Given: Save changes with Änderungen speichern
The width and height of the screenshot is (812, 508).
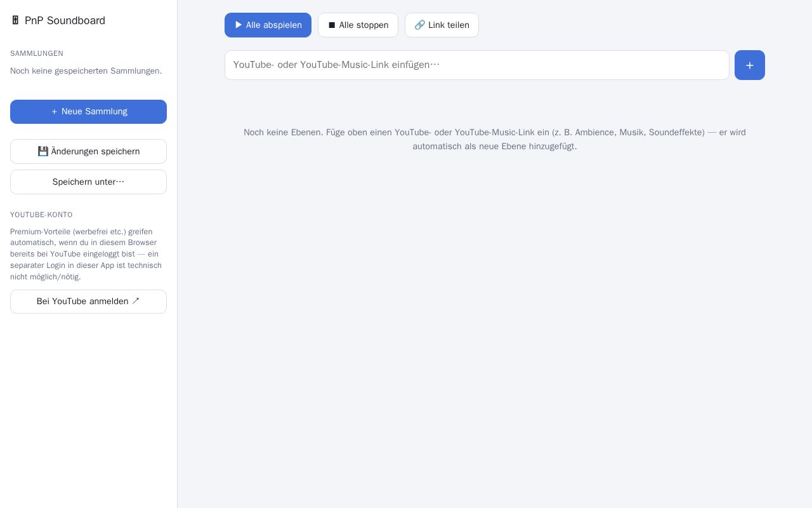Looking at the screenshot, I should pyautogui.click(x=88, y=151).
